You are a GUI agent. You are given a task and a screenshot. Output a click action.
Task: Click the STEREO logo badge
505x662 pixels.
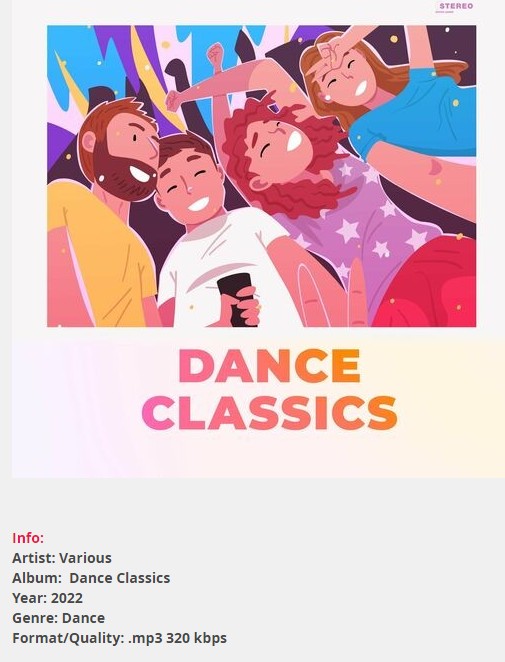455,7
